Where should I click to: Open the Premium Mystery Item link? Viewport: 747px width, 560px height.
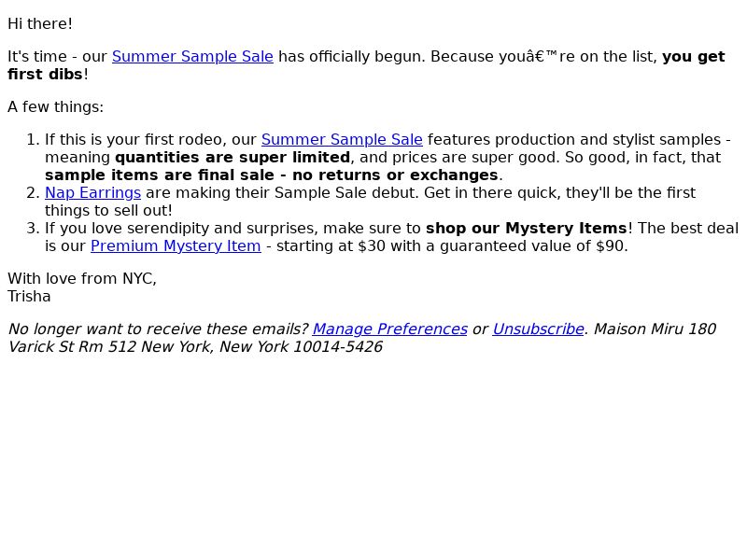(x=176, y=246)
